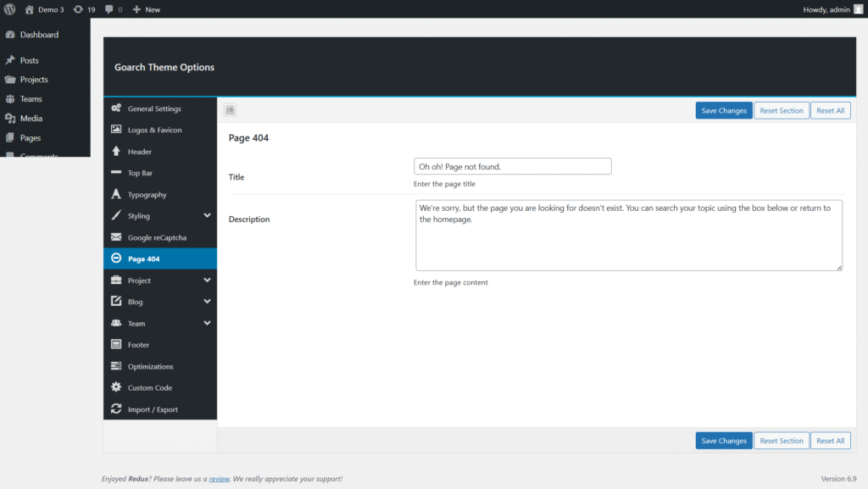This screenshot has height=489, width=868.
Task: Focus the Title input field
Action: (x=513, y=166)
